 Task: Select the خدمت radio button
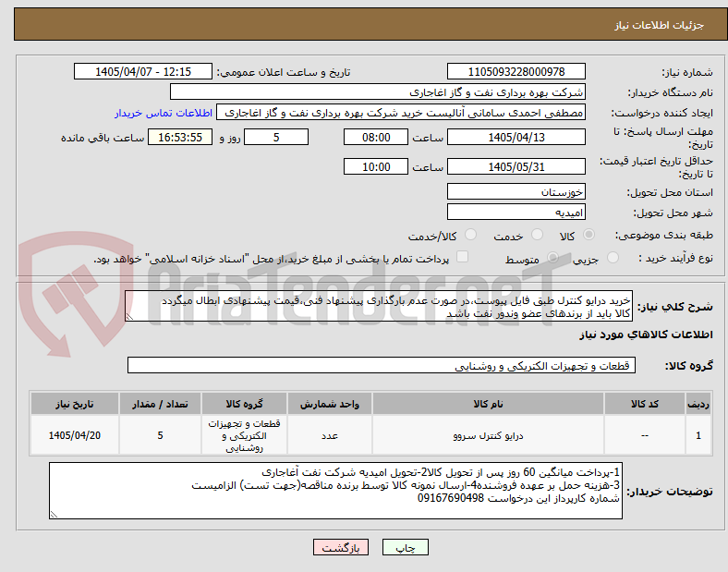coord(537,235)
